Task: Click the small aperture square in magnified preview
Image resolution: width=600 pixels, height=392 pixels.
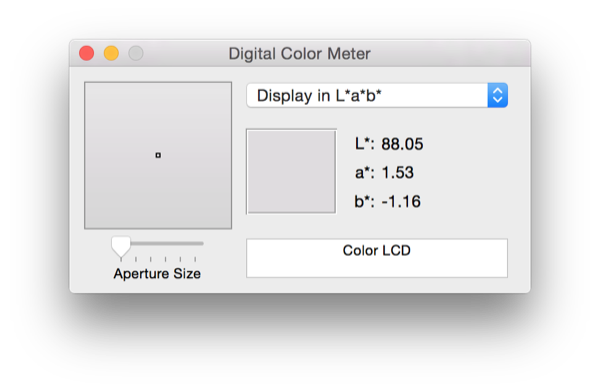Action: tap(158, 155)
